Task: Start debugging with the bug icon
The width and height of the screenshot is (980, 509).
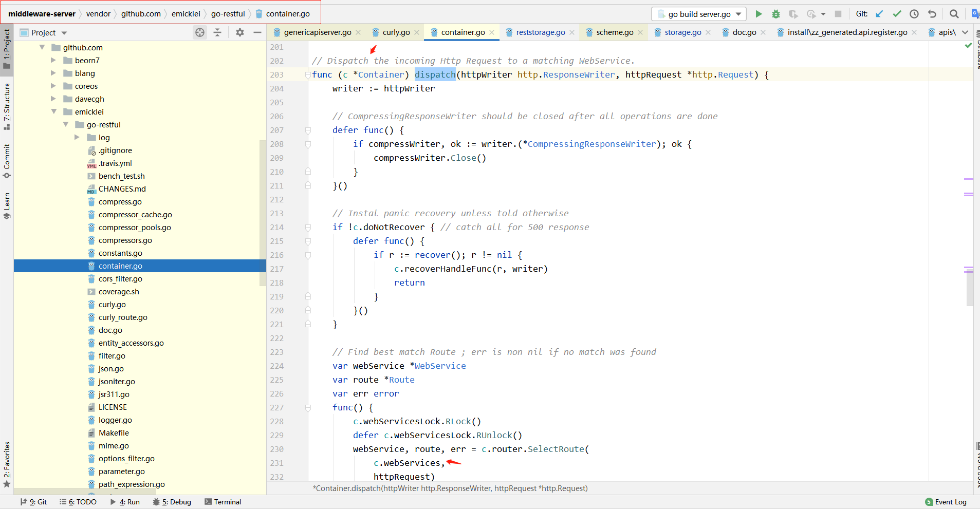Action: point(776,14)
